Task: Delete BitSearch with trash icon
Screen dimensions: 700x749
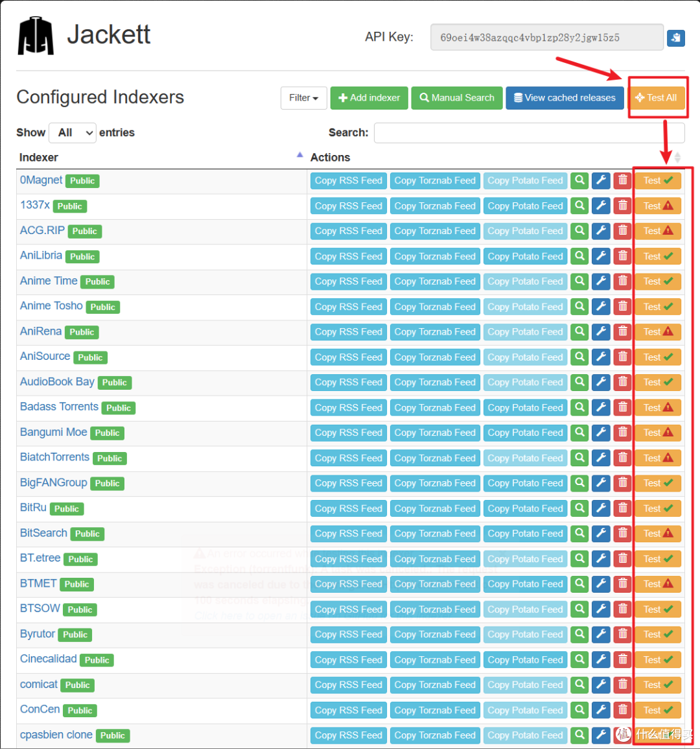Action: click(623, 534)
